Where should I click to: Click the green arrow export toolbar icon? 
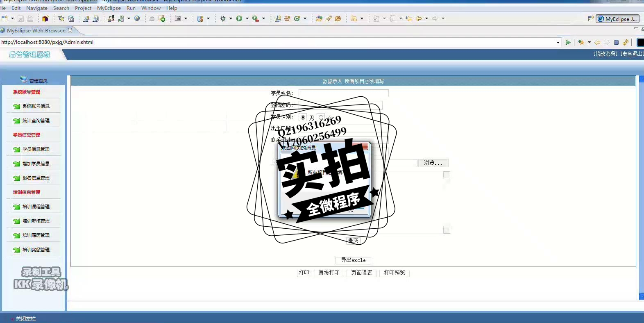point(162,18)
